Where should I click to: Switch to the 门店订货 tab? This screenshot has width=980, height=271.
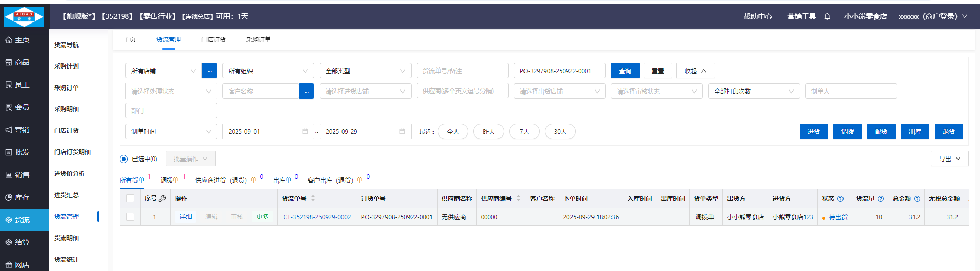pyautogui.click(x=213, y=40)
